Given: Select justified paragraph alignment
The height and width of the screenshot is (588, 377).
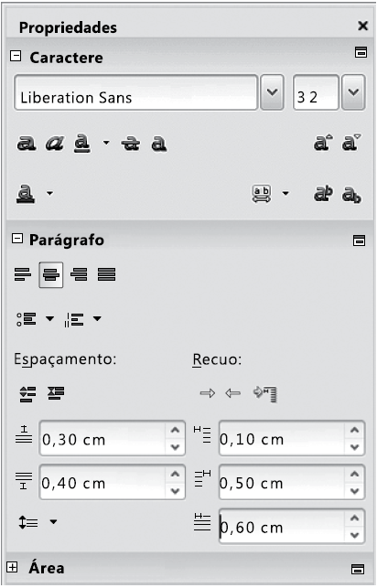Looking at the screenshot, I should 106,274.
